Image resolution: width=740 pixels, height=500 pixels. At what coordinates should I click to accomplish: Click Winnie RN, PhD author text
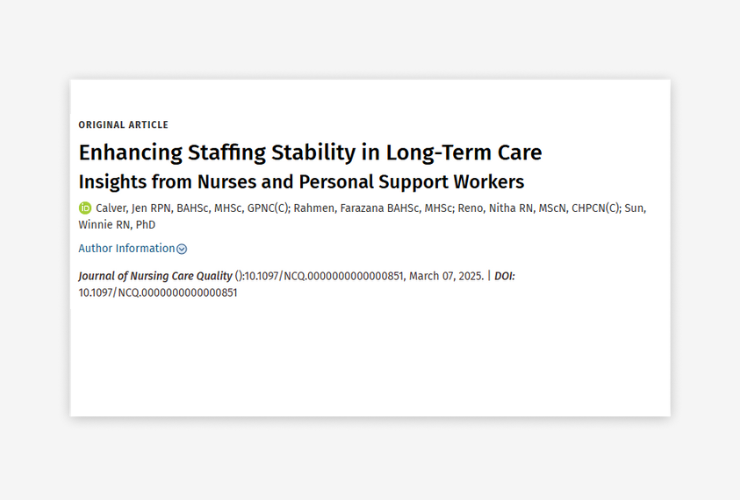tap(117, 225)
